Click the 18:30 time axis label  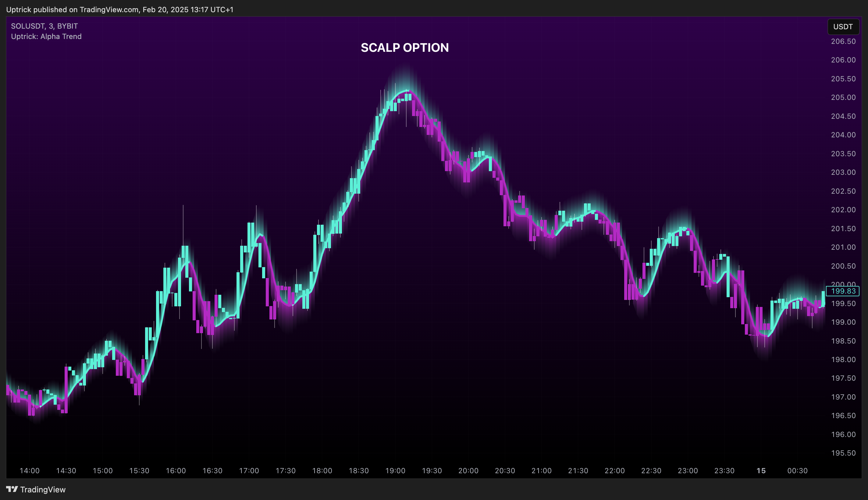(359, 471)
